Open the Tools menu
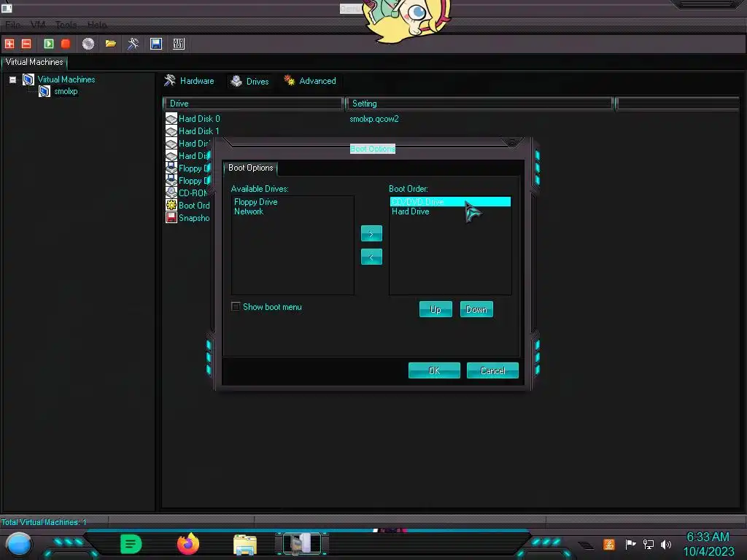Image resolution: width=747 pixels, height=560 pixels. point(66,25)
